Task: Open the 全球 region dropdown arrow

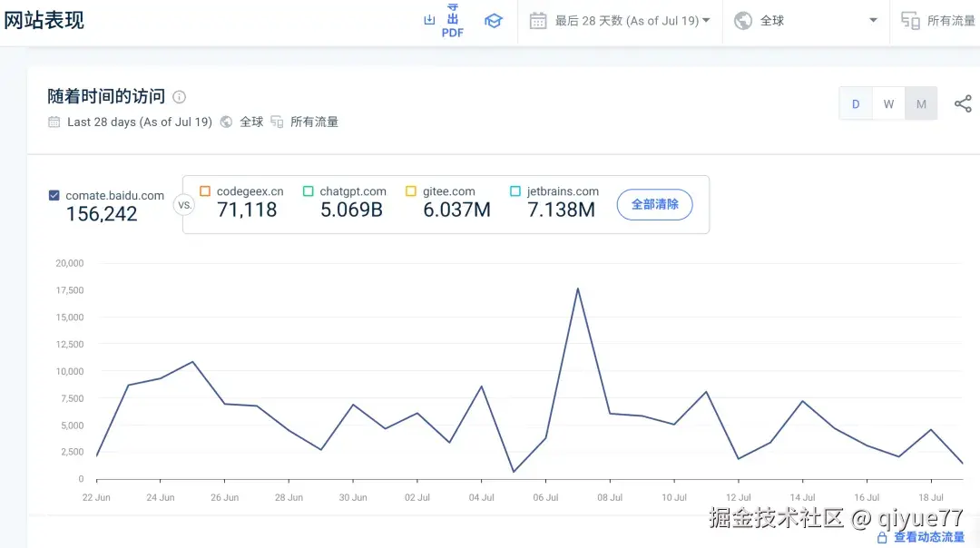Action: click(873, 21)
